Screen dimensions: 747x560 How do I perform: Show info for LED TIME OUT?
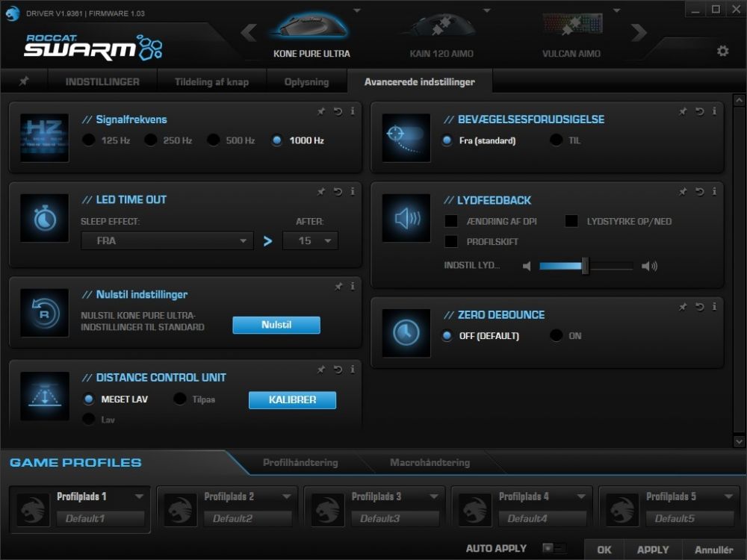pos(353,191)
